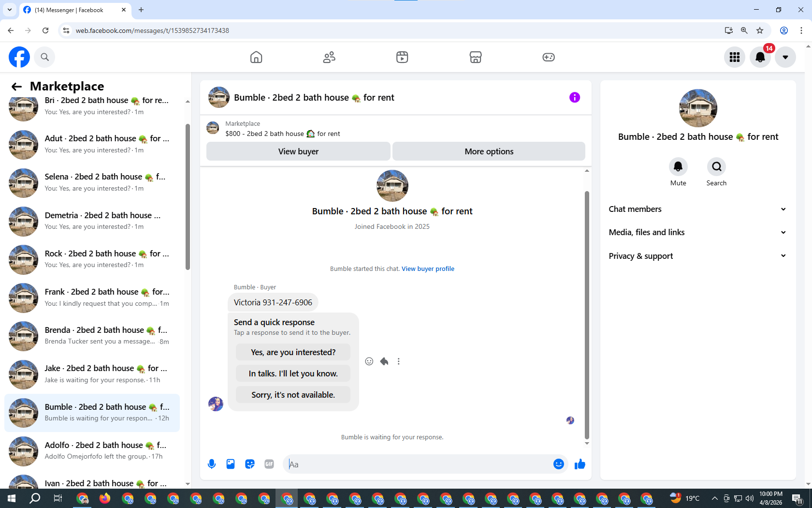Open emoji picker in message box
The height and width of the screenshot is (508, 812).
559,464
